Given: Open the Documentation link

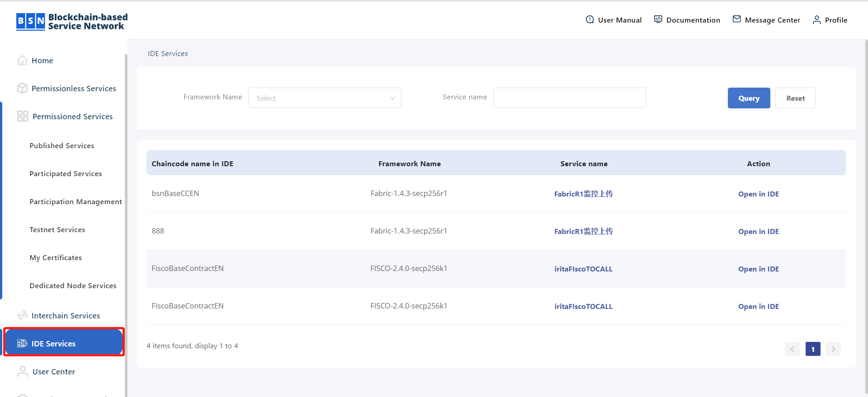Looking at the screenshot, I should click(x=693, y=20).
